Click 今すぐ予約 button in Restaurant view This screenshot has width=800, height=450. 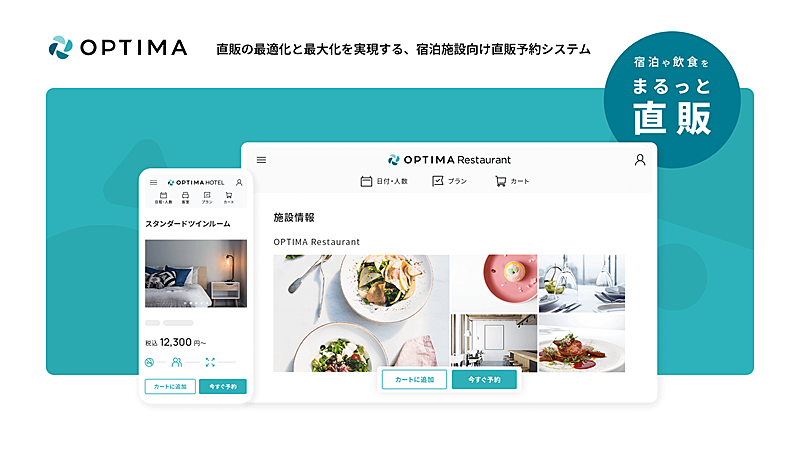point(484,380)
